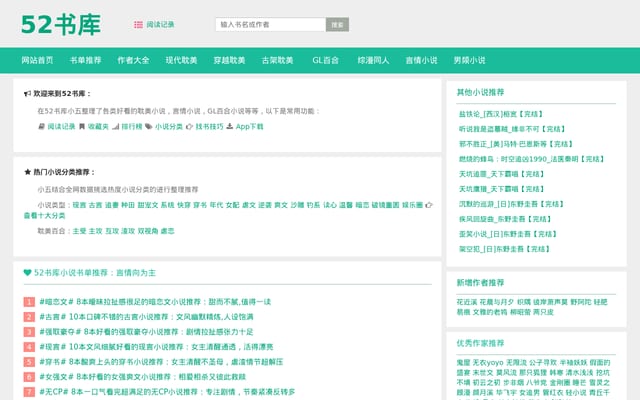Screen dimensions: 640x400
Task: Open 天坑鹰猎_天下霸唱 novel link
Action: pyautogui.click(x=502, y=189)
